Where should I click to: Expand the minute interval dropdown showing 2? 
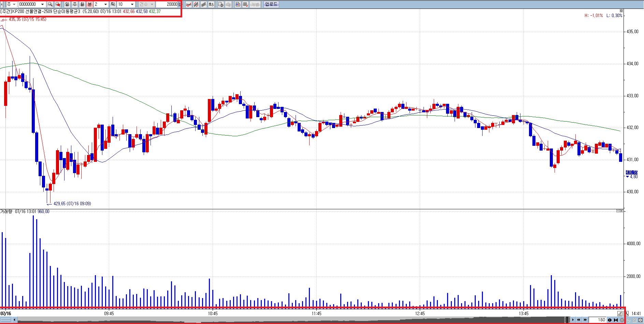click(105, 4)
